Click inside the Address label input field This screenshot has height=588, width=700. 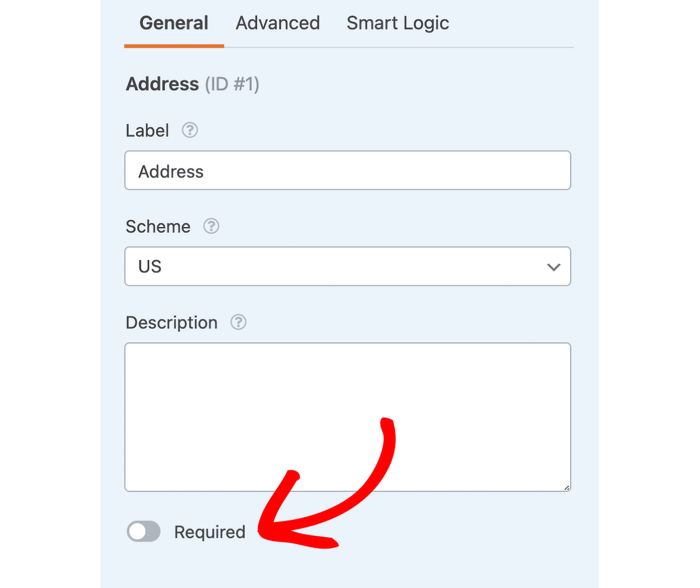[348, 170]
